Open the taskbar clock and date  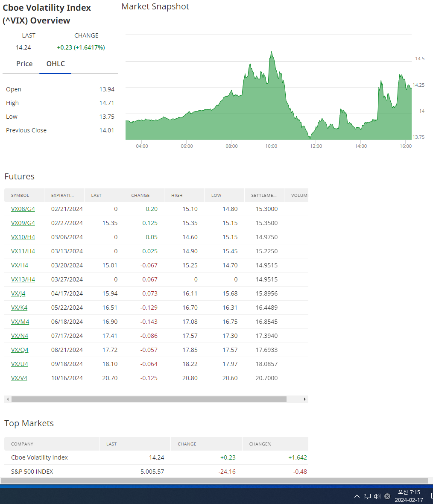[409, 496]
